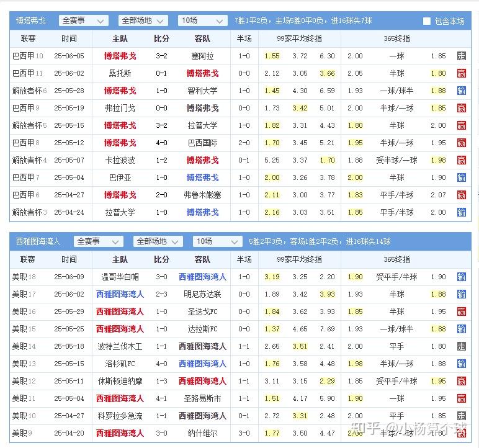Open 卡拉波波 team link
Screen dimensions: 479x448
tap(120, 160)
